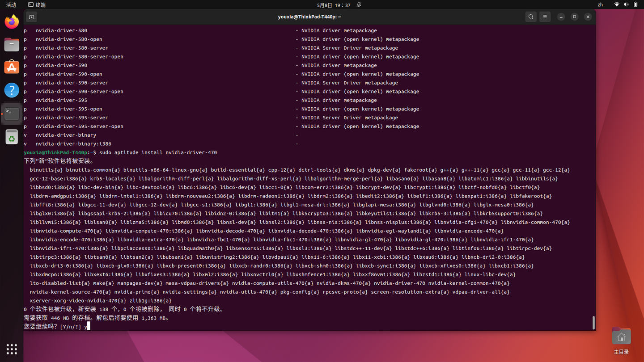Click the terminal scrollbar thumb
644x362 pixels.
pyautogui.click(x=593, y=323)
